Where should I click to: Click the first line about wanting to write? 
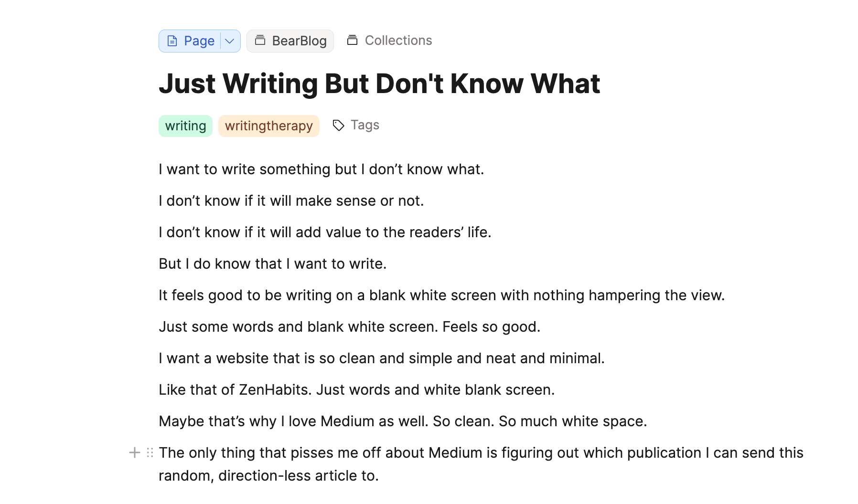click(x=321, y=169)
